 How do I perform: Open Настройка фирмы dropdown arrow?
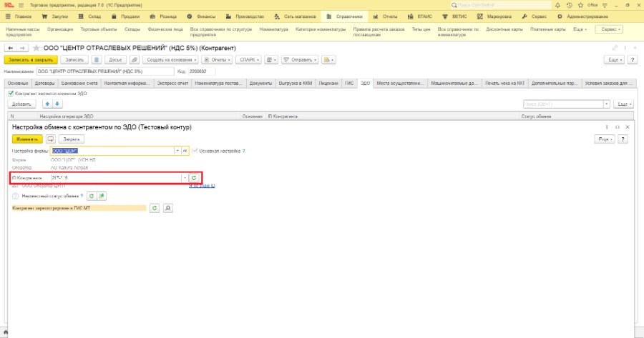tap(177, 151)
